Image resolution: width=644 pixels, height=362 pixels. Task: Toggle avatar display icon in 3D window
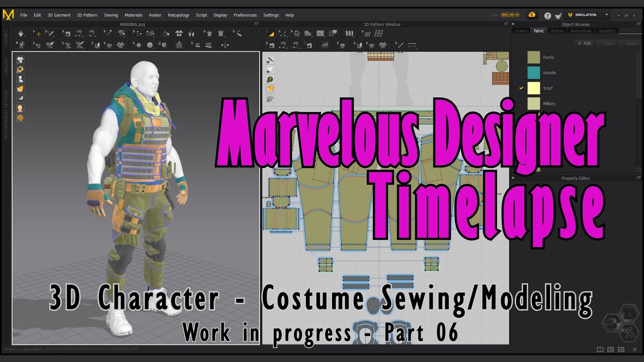point(20,79)
